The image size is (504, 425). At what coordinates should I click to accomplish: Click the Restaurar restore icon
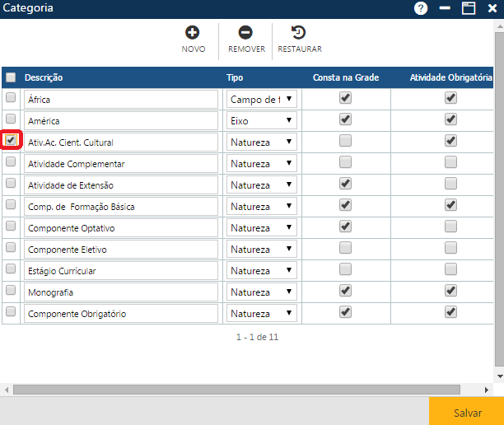299,33
